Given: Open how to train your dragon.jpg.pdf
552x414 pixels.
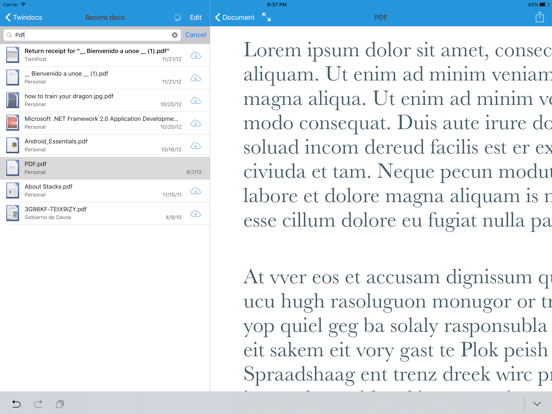Looking at the screenshot, I should pos(105,100).
